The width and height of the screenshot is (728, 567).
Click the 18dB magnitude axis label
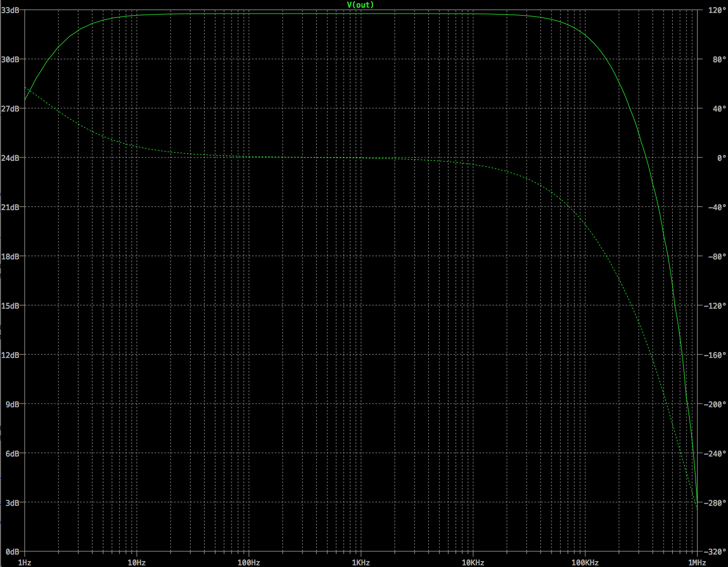(x=10, y=256)
